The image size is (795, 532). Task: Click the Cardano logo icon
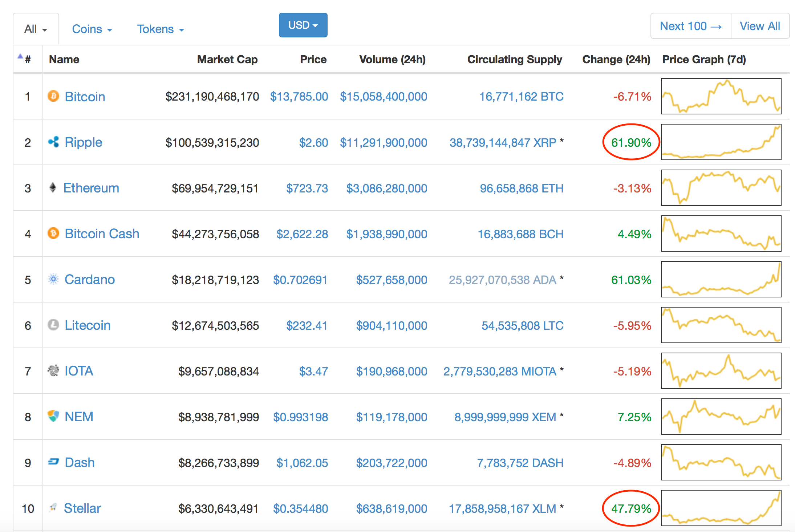pos(53,279)
